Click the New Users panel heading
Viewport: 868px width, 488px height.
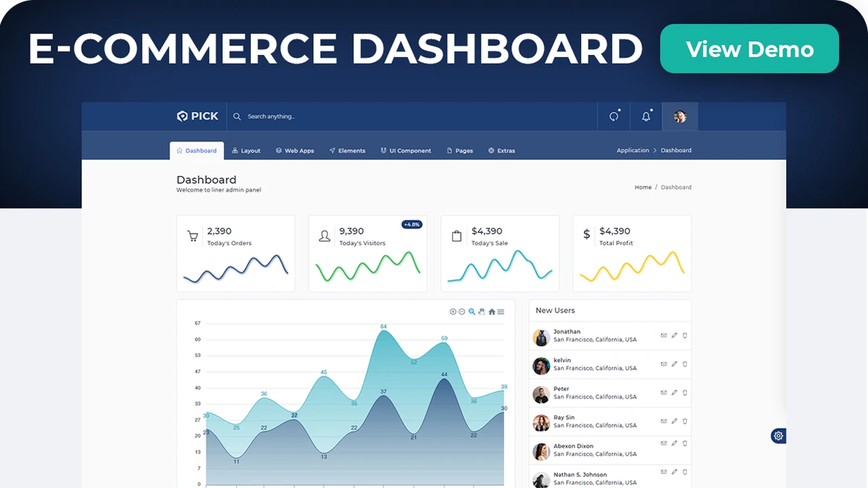point(555,310)
